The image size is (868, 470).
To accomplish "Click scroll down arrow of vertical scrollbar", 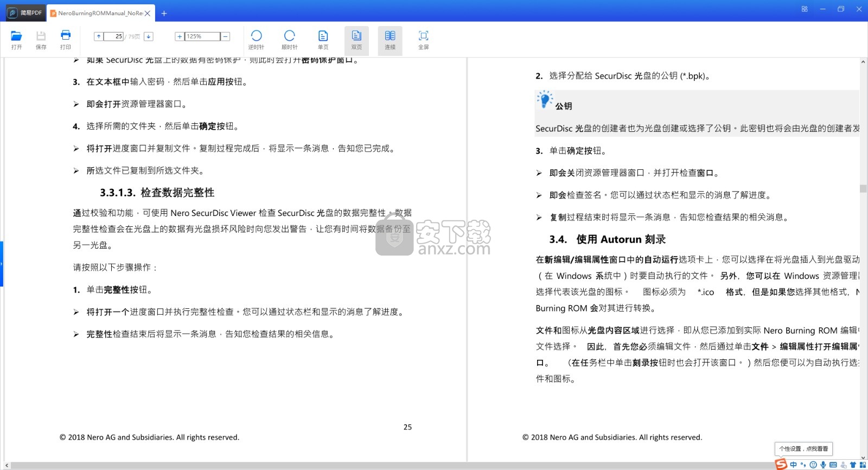I will [x=863, y=458].
